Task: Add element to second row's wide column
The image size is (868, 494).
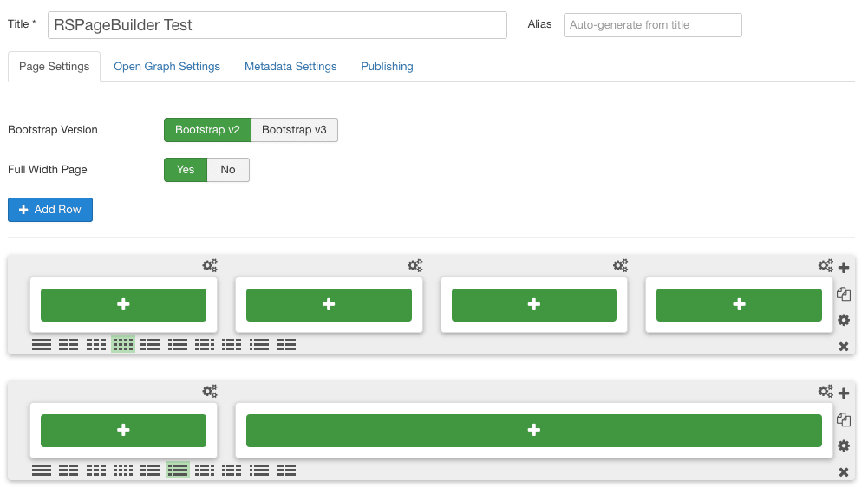Action: click(x=533, y=431)
